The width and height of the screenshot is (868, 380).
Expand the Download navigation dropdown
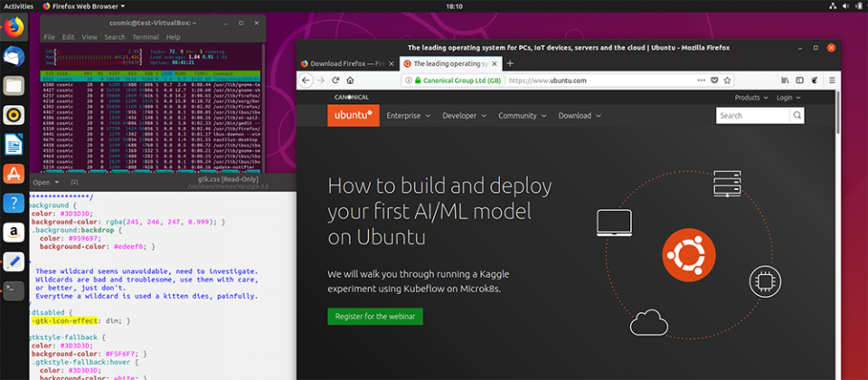point(580,116)
